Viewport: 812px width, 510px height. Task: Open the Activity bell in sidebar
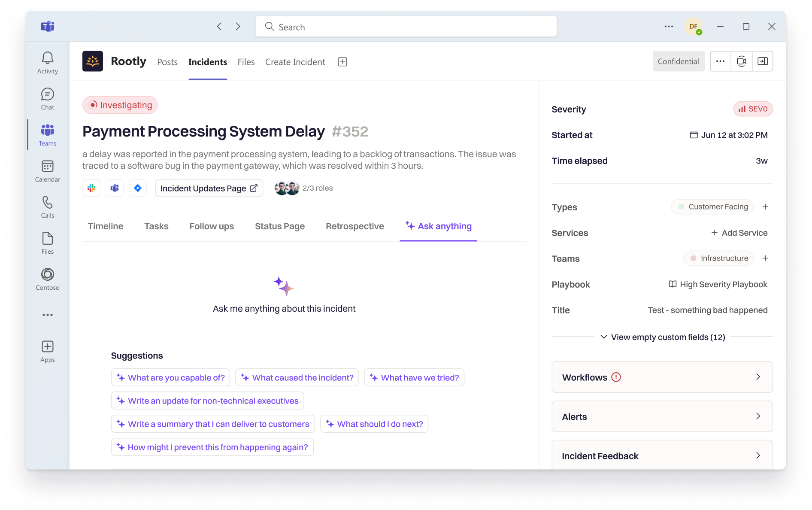[x=47, y=63]
